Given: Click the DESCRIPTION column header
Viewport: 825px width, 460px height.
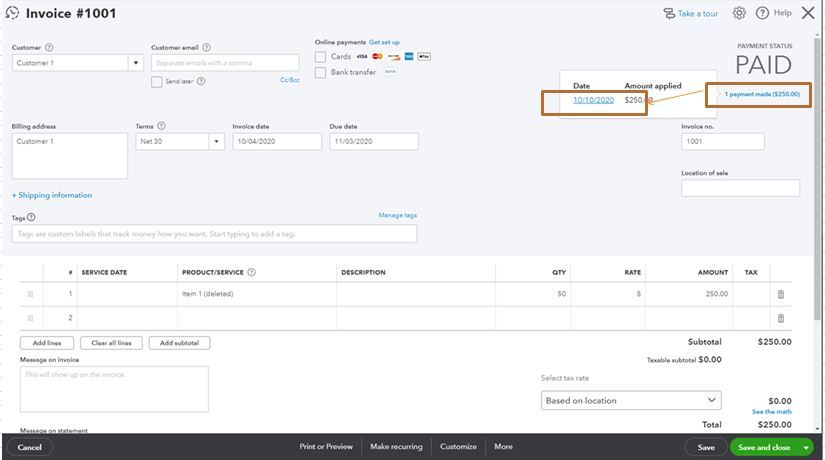Looking at the screenshot, I should click(363, 273).
